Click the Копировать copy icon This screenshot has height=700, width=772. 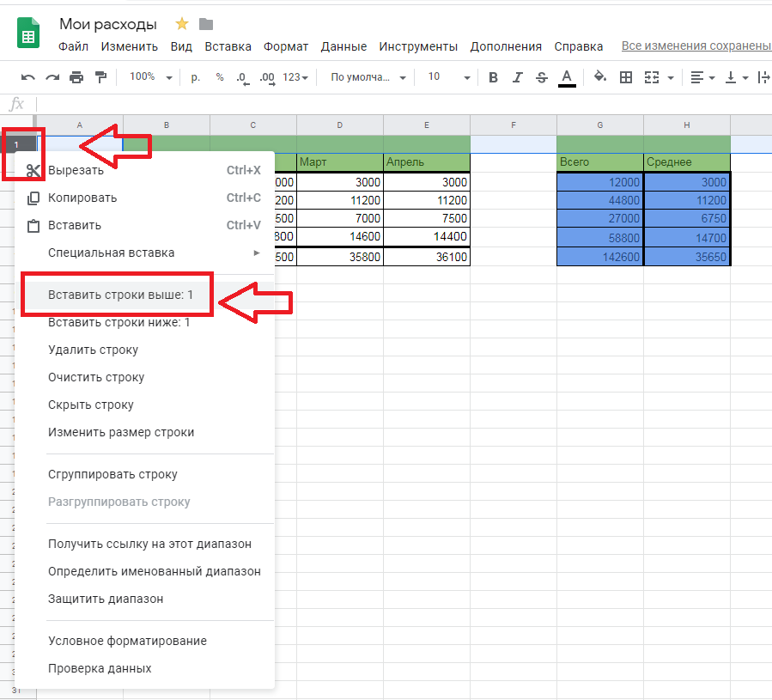(33, 198)
